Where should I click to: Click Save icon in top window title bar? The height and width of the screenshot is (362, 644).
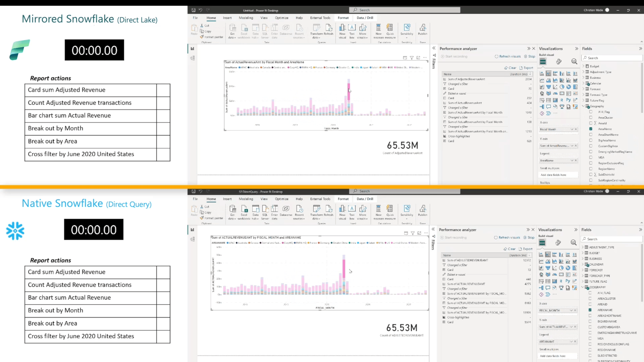[x=193, y=10]
